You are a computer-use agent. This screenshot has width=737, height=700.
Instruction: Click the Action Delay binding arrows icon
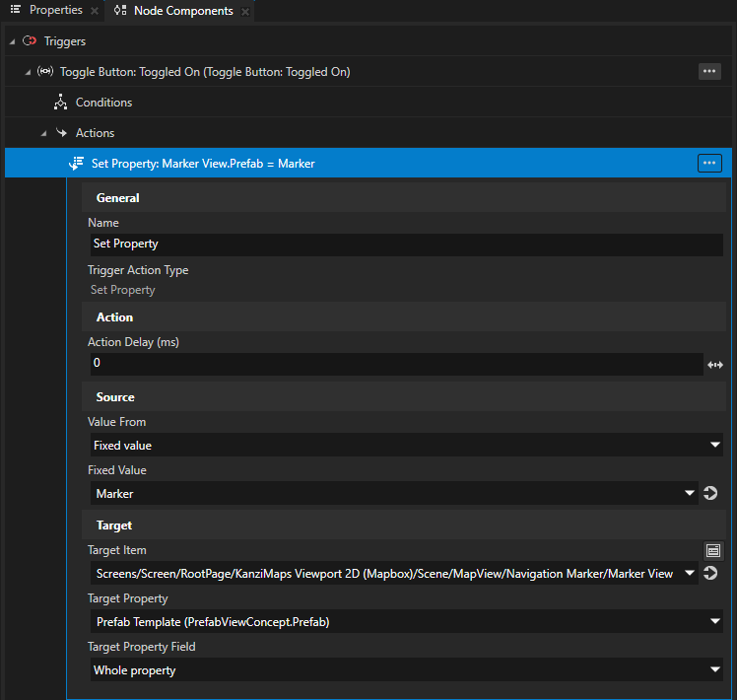tap(715, 365)
